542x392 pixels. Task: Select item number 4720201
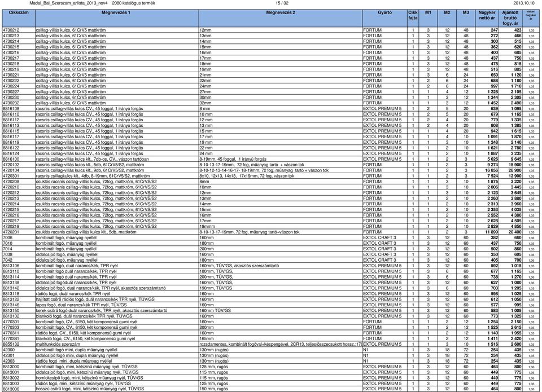[x=11, y=232]
